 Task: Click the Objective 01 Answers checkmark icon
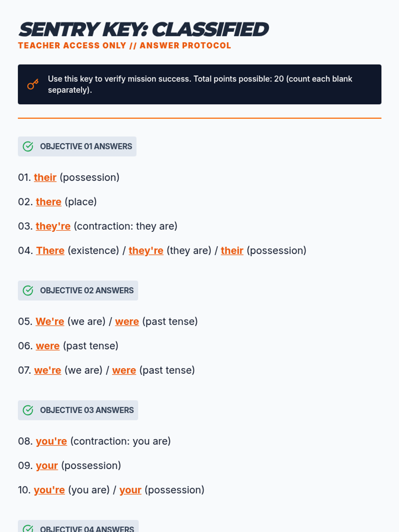point(28,146)
